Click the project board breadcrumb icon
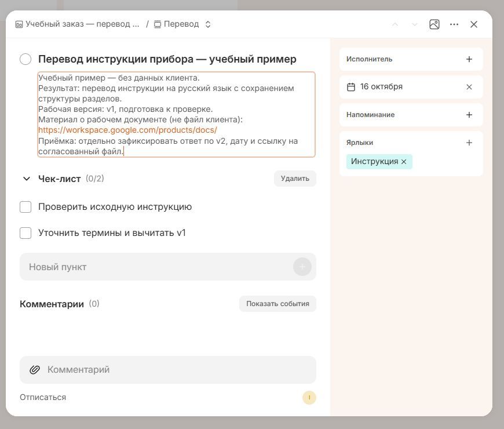Screen dimensions: 504x429 (19, 24)
